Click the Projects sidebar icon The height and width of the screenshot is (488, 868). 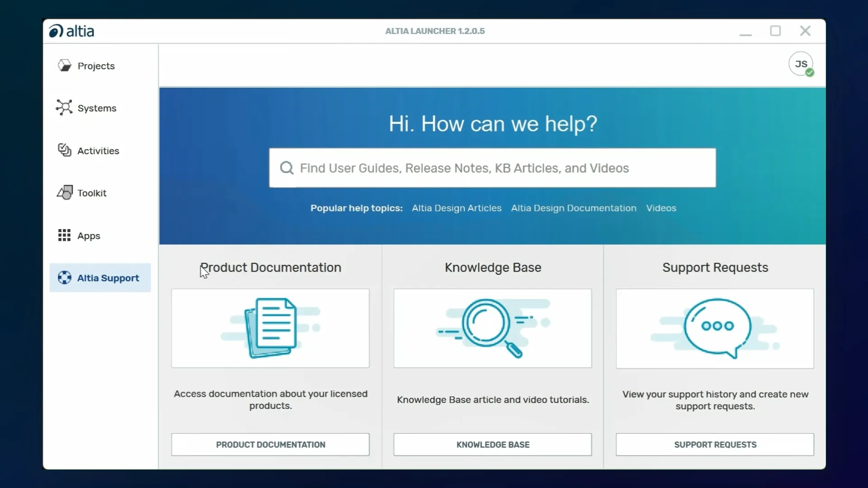65,66
